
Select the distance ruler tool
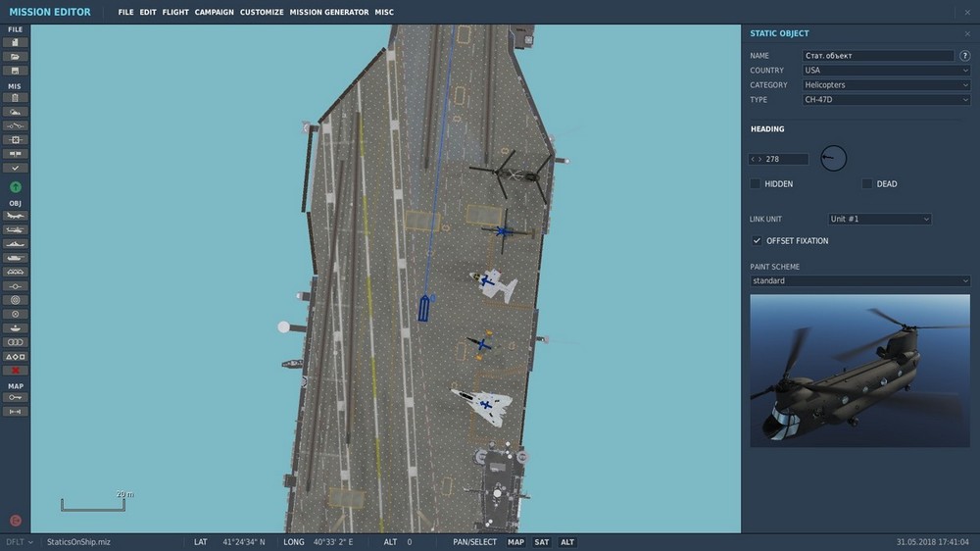pos(15,412)
